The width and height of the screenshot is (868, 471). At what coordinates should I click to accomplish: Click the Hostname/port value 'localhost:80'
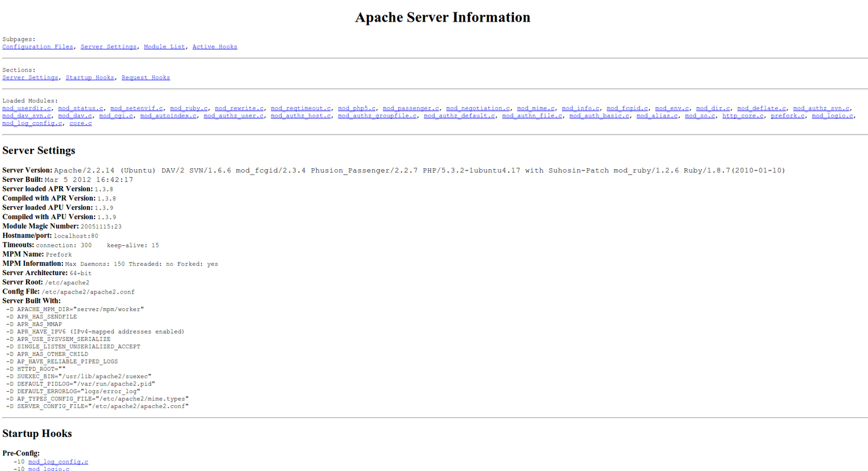coord(76,236)
